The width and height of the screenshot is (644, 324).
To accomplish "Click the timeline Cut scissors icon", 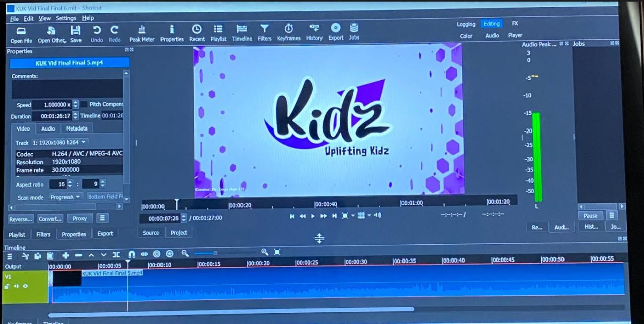I will (25, 255).
